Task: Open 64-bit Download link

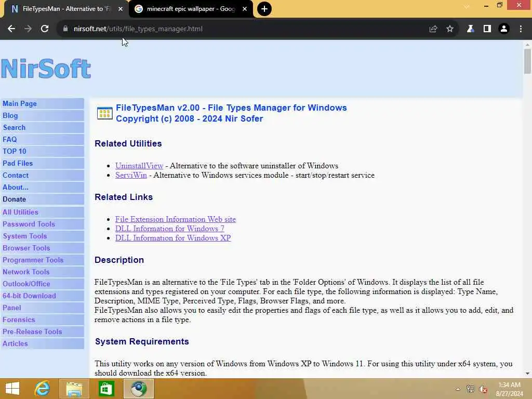Action: point(43,296)
